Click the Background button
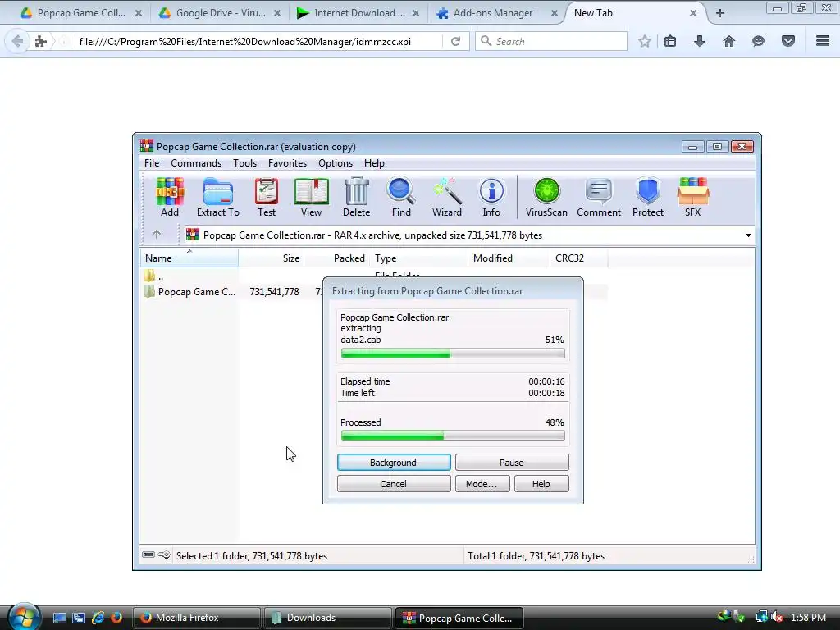Screen dimensions: 840x630 tap(394, 463)
